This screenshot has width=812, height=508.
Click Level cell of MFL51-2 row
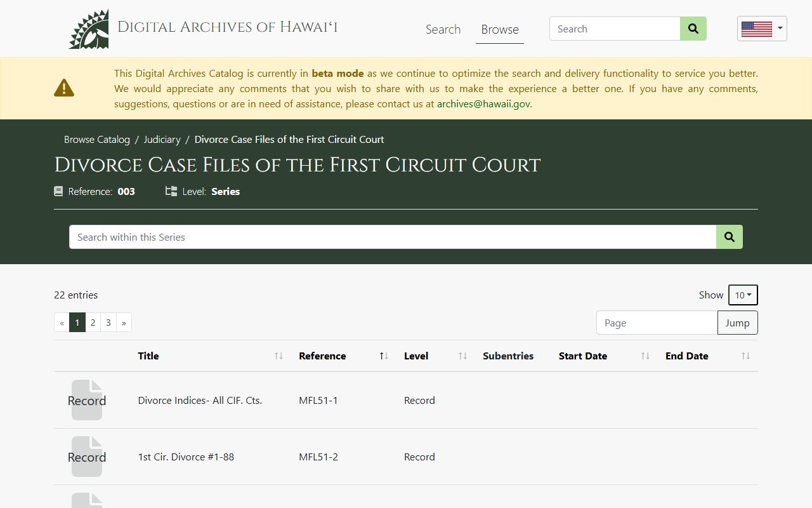(419, 457)
